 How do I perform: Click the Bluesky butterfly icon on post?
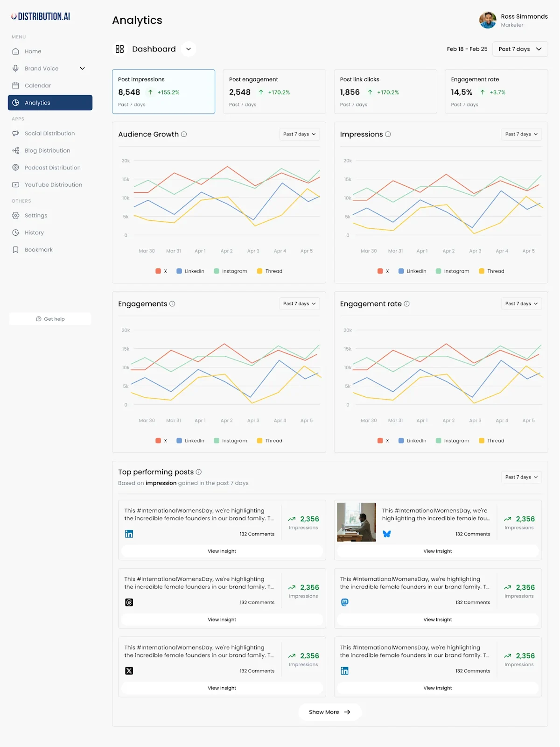click(x=387, y=534)
